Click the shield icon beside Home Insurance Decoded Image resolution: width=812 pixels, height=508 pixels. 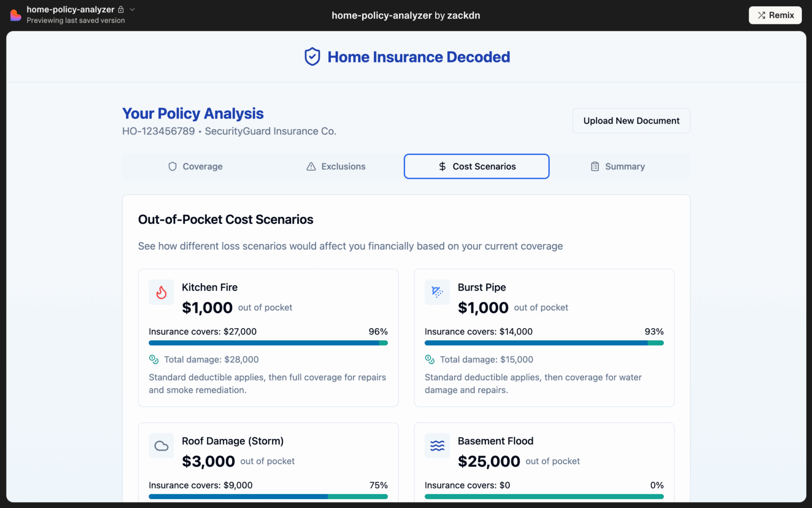tap(312, 57)
